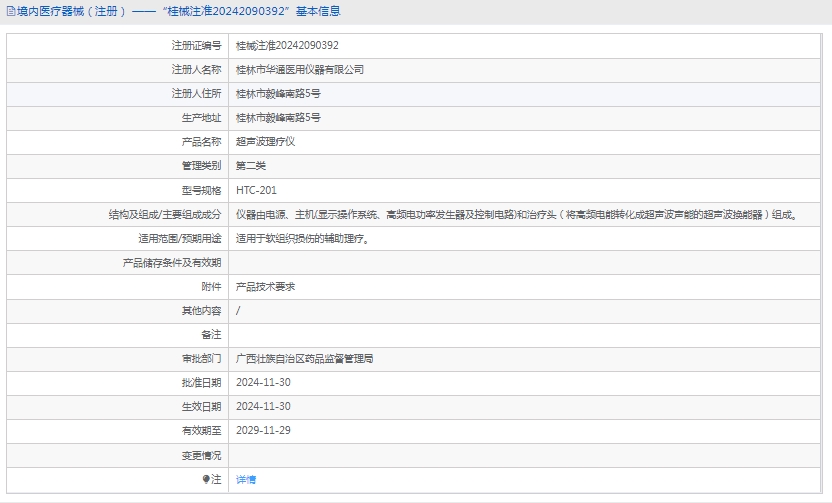Screen dimensions: 832x503
Task: Click the model specification HTC-201
Action: click(x=256, y=190)
